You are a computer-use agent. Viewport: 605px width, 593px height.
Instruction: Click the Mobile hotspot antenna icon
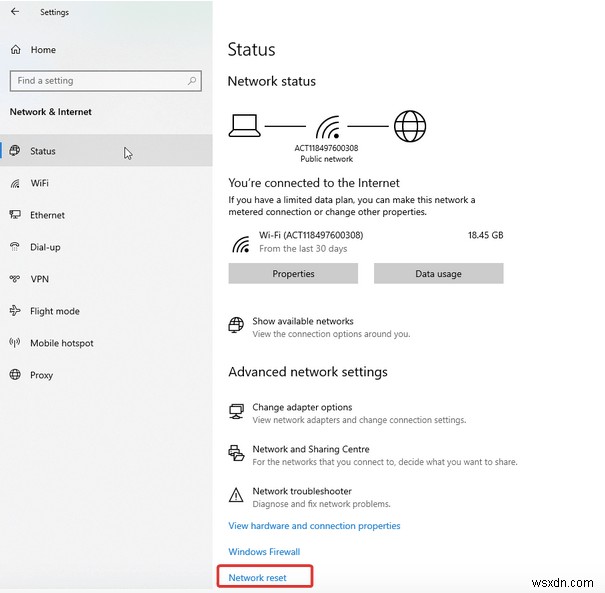15,342
